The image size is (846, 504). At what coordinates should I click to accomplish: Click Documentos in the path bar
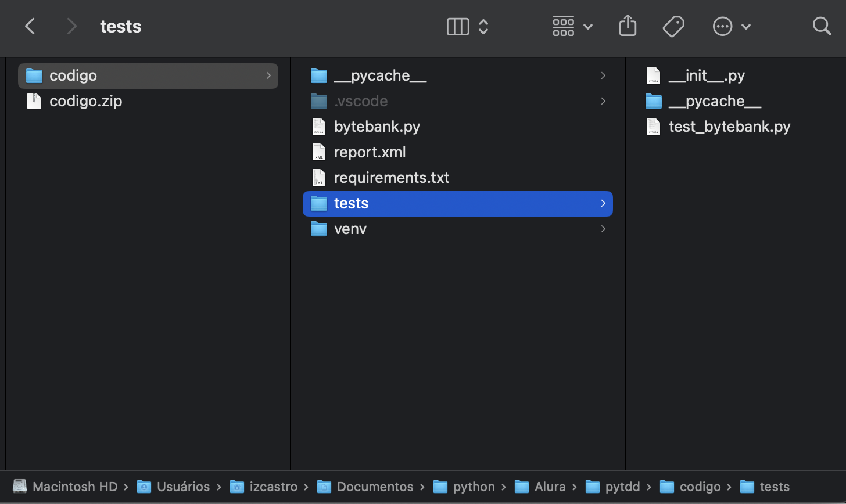click(375, 487)
